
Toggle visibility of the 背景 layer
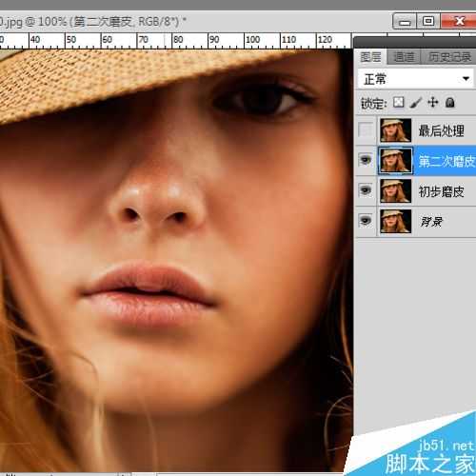pos(366,221)
